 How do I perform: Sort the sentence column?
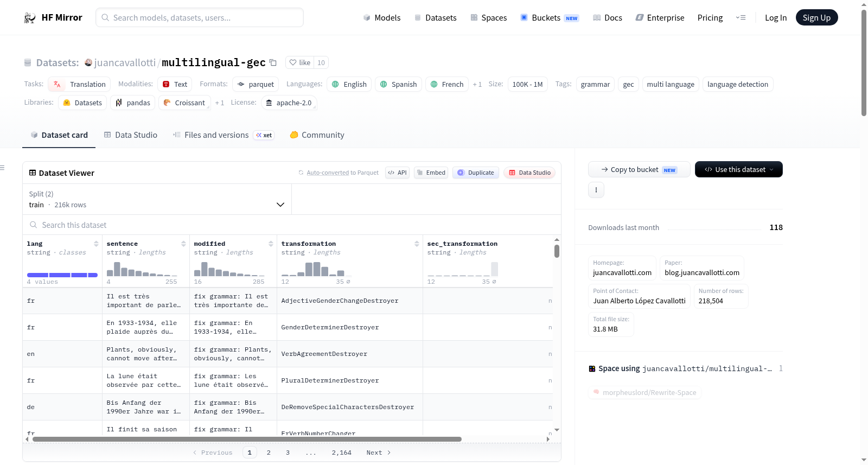coord(183,244)
